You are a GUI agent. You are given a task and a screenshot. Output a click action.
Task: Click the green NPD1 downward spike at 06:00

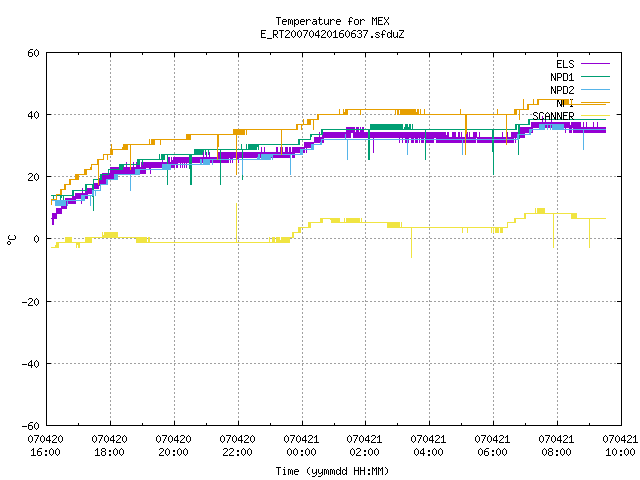point(493,152)
